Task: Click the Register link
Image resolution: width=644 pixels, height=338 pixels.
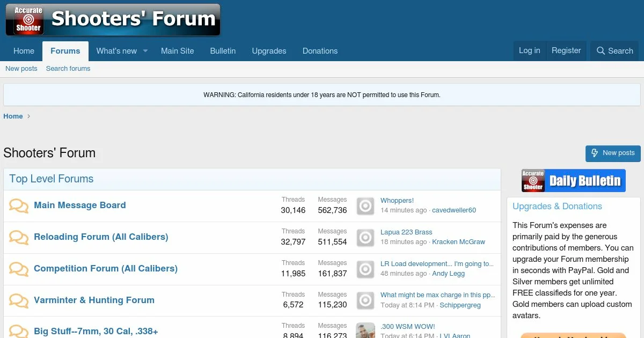Action: [566, 50]
